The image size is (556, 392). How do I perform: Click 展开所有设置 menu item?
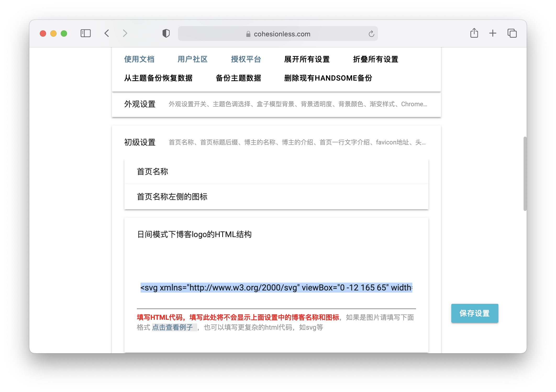tap(307, 59)
